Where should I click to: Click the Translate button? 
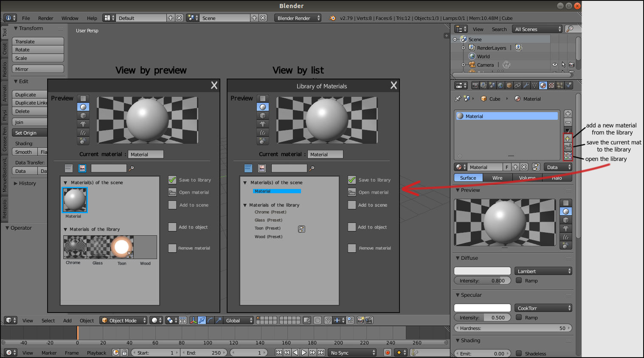coord(38,41)
